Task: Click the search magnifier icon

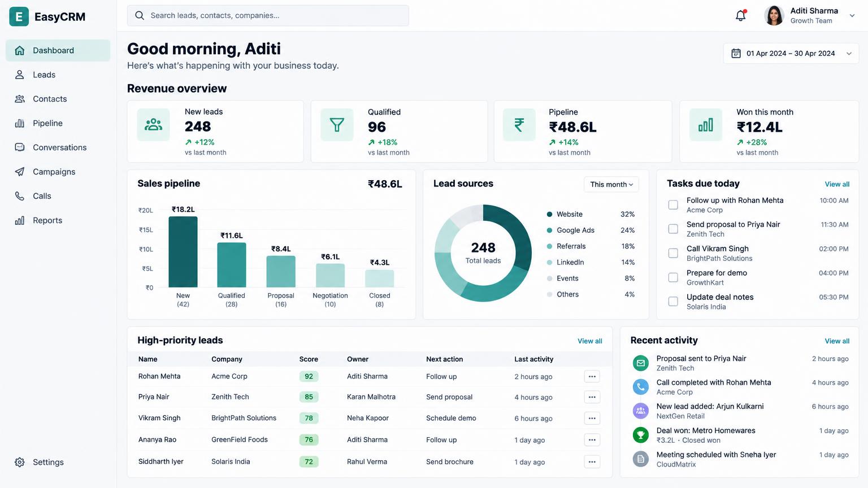Action: point(140,15)
